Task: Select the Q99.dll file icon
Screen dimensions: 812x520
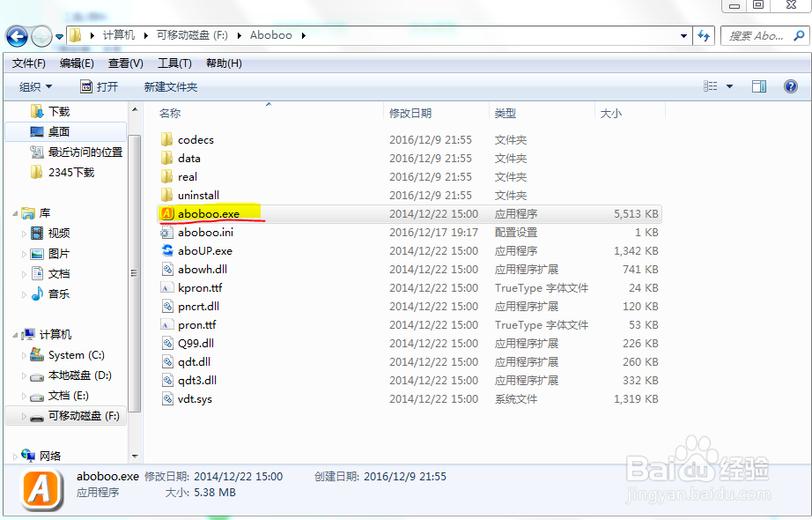Action: click(166, 343)
